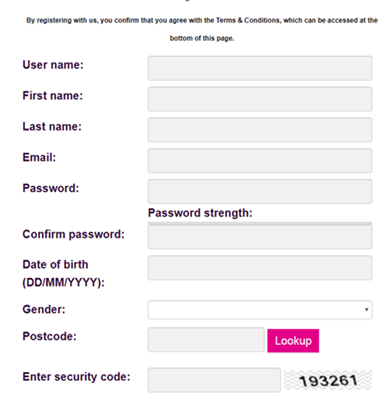Focus the First name text box
389x400 pixels.
pos(260,99)
